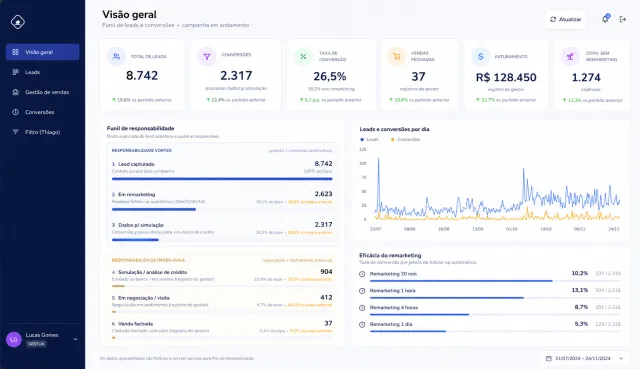Click the Taxa de conversão percent icon
The width and height of the screenshot is (640, 369).
303,56
